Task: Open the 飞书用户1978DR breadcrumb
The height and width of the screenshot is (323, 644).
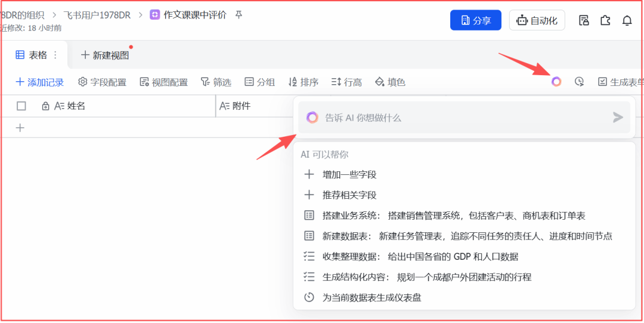Action: [97, 15]
